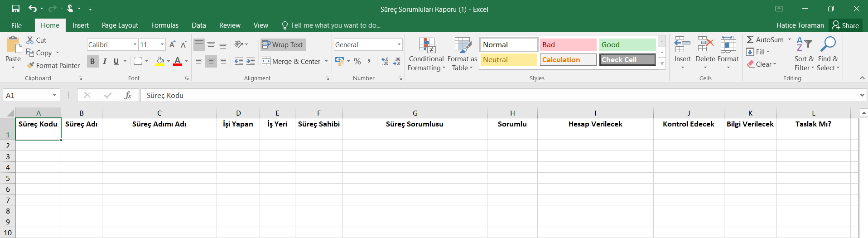Viewport: 868px width, 238px height.
Task: Click the Percent Style icon
Action: (357, 61)
